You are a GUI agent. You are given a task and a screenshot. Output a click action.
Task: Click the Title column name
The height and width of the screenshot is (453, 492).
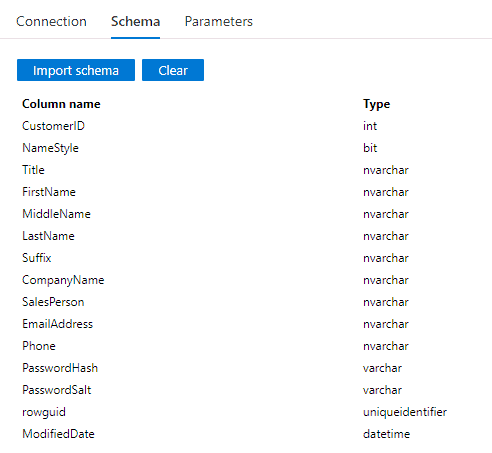click(33, 170)
